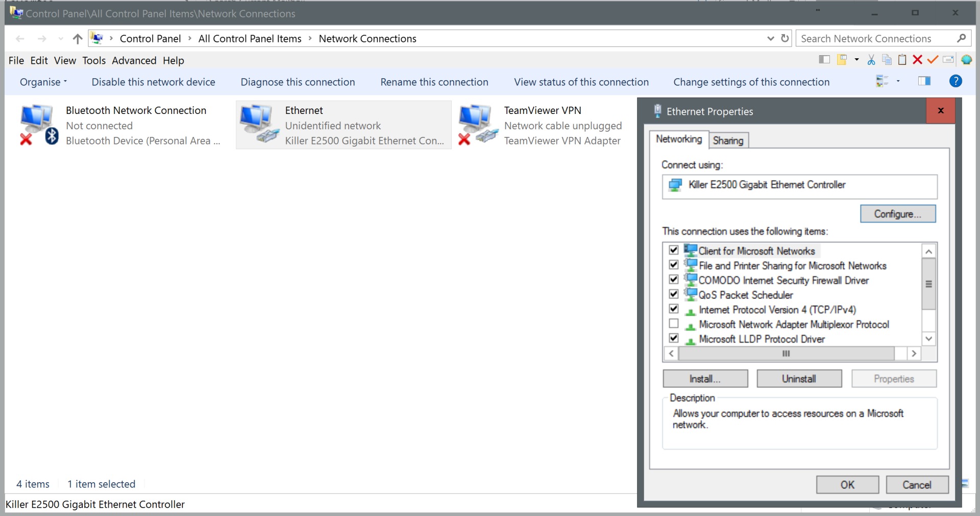The width and height of the screenshot is (980, 516).
Task: Open the File menu
Action: click(x=16, y=60)
